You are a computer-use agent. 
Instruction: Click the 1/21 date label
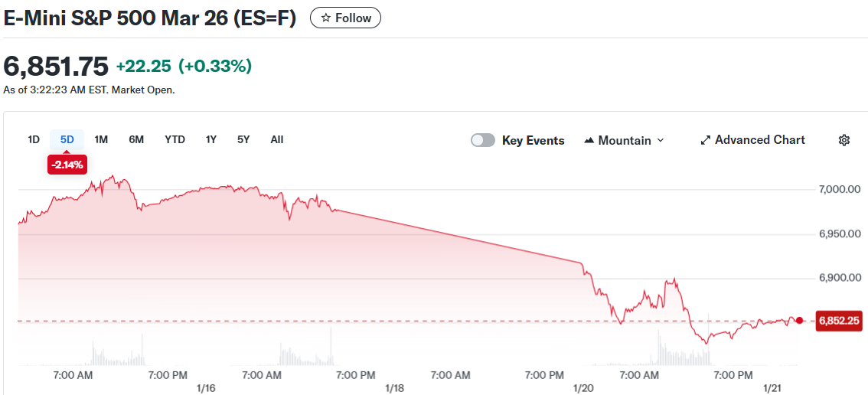click(x=772, y=388)
